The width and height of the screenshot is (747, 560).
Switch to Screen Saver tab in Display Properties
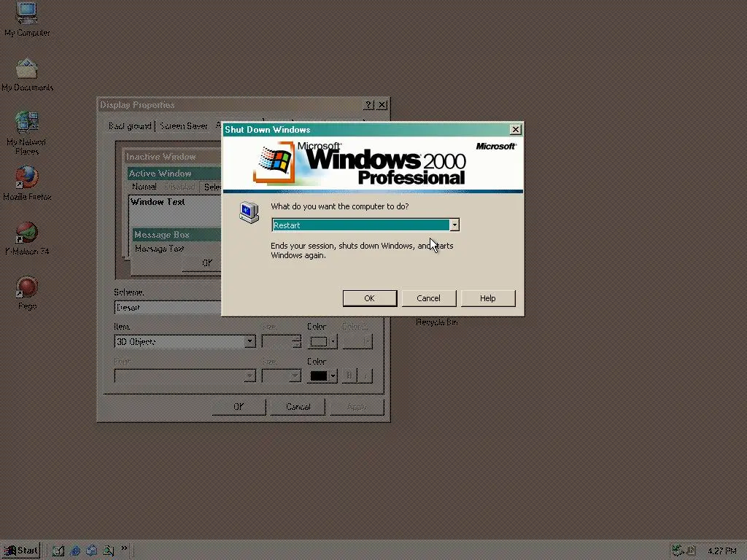184,126
